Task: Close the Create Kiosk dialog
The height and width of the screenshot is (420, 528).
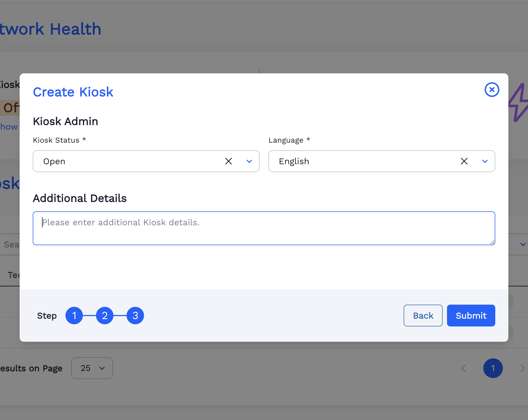Action: click(492, 90)
